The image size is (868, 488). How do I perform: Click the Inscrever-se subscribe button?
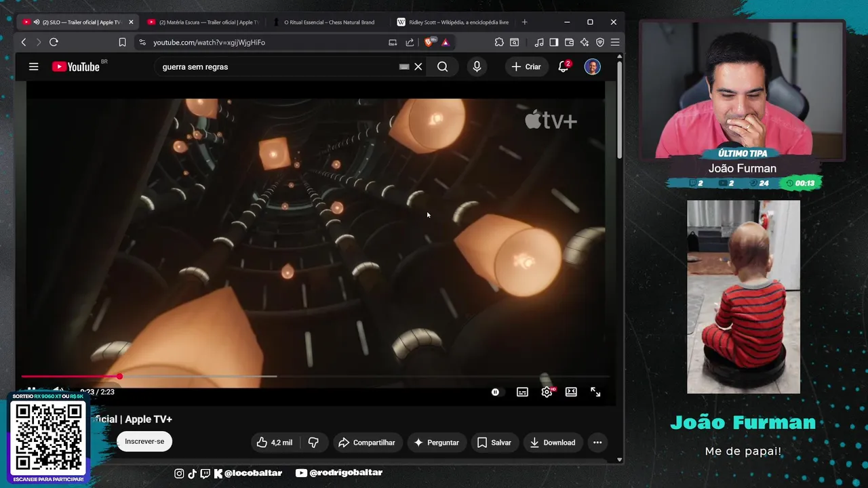click(144, 441)
